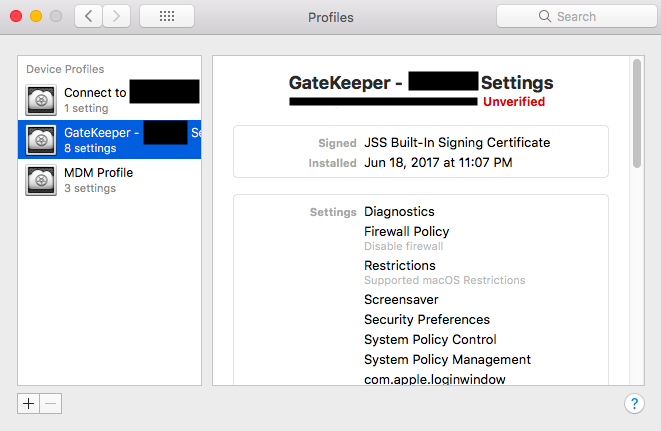Open help with the question mark button

(633, 403)
